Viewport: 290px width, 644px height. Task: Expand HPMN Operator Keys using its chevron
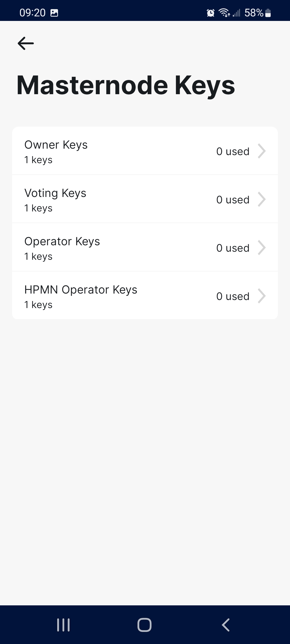tap(262, 296)
